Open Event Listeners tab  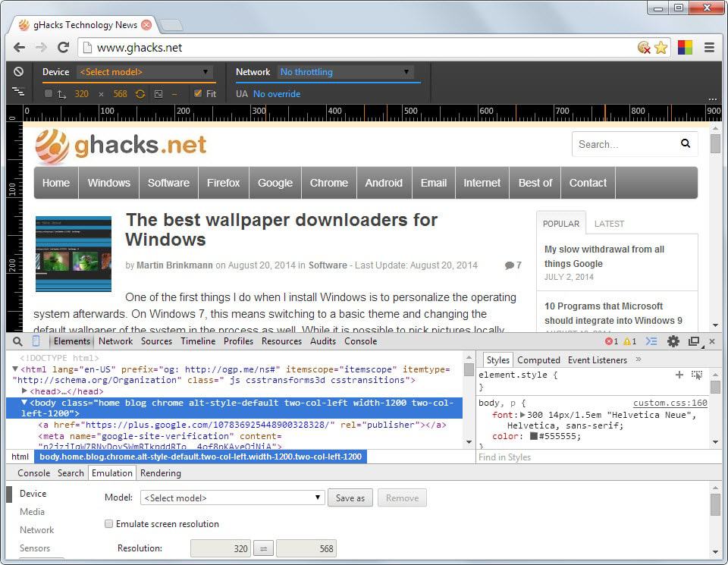click(x=597, y=360)
